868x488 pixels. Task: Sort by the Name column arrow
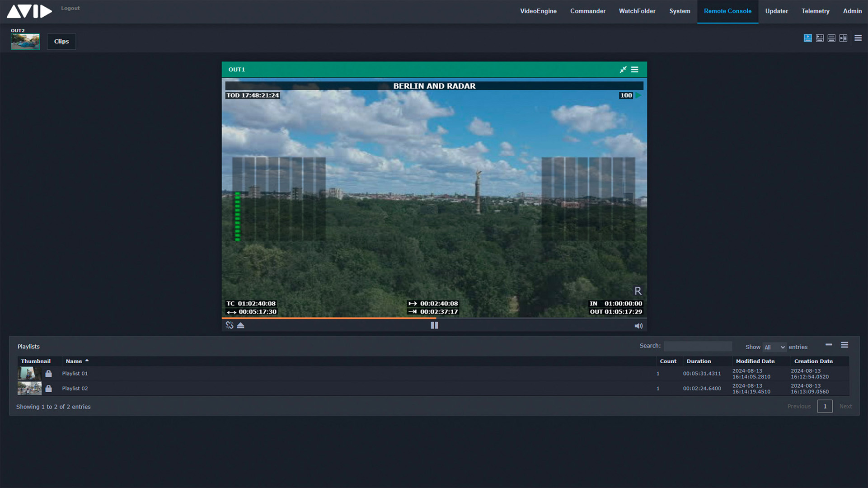[x=87, y=360]
